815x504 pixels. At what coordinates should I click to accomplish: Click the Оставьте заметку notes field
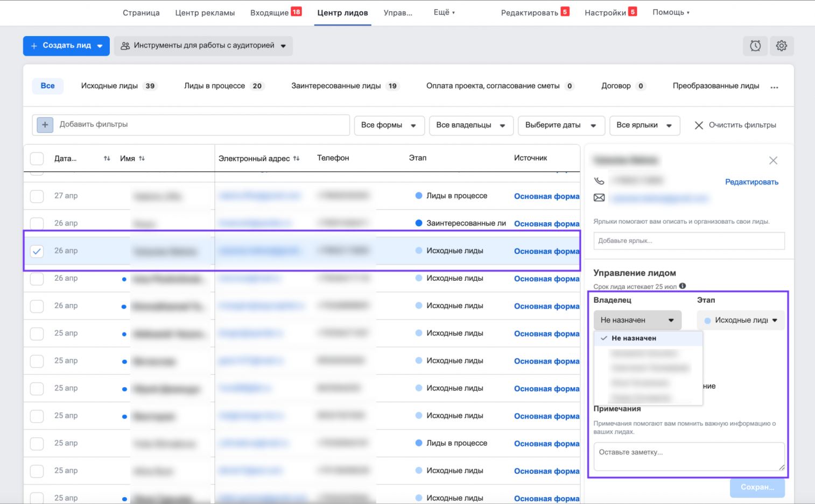tap(689, 457)
